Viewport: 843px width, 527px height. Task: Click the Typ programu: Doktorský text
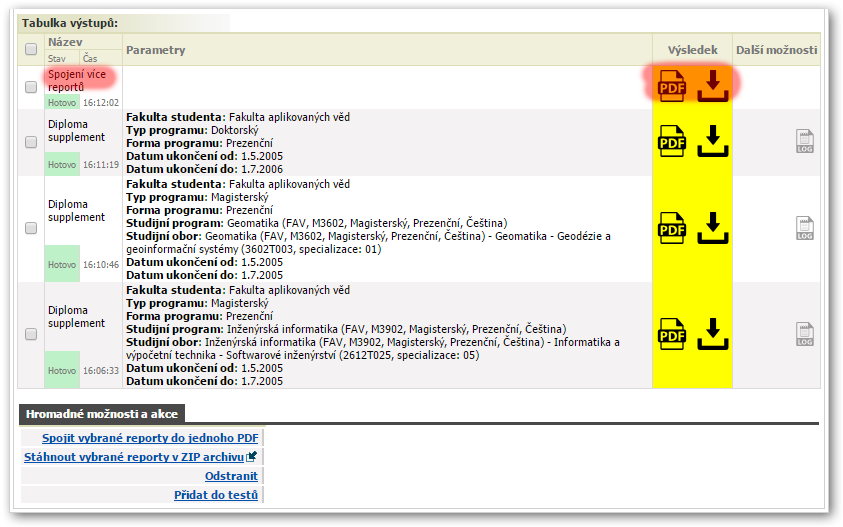point(192,130)
